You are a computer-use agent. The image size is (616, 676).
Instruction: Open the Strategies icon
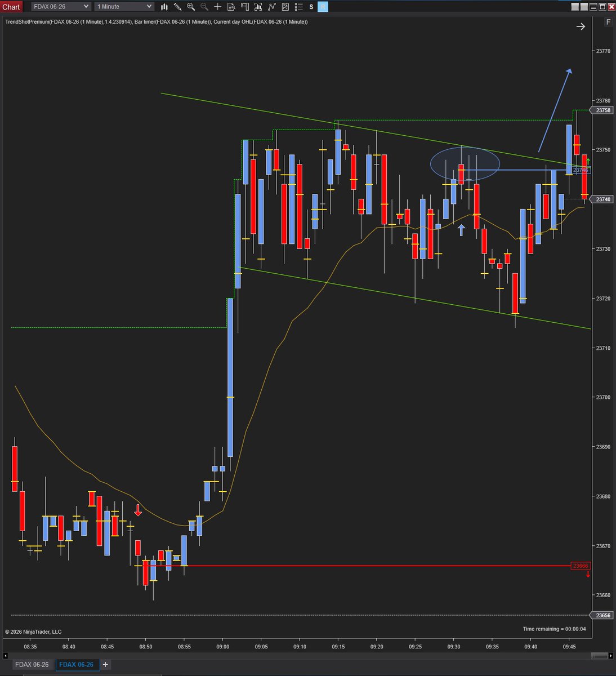pyautogui.click(x=285, y=7)
